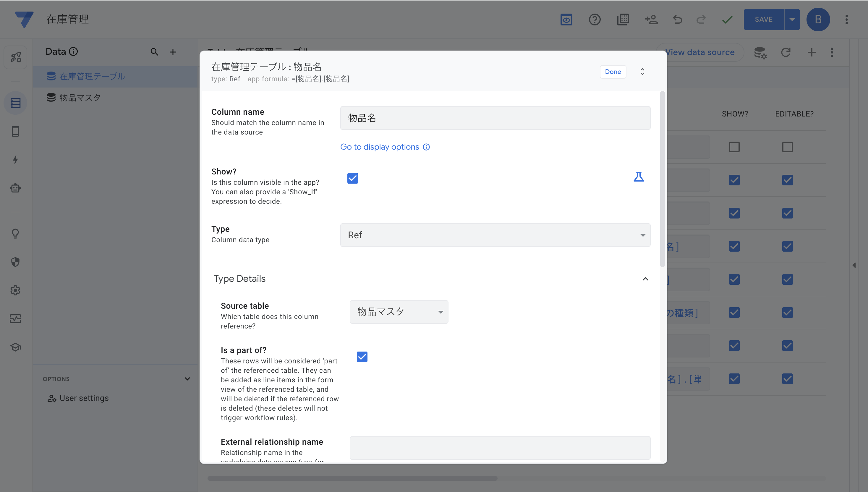
Task: Open the Security shield icon in sidebar
Action: pos(15,262)
